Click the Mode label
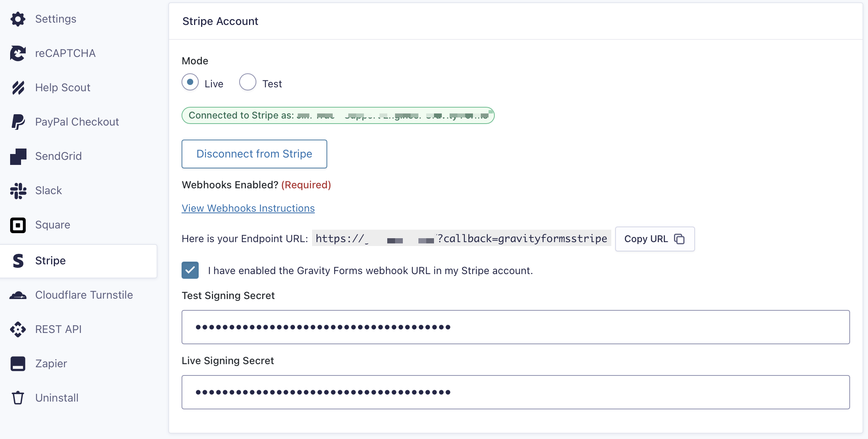 (x=195, y=61)
